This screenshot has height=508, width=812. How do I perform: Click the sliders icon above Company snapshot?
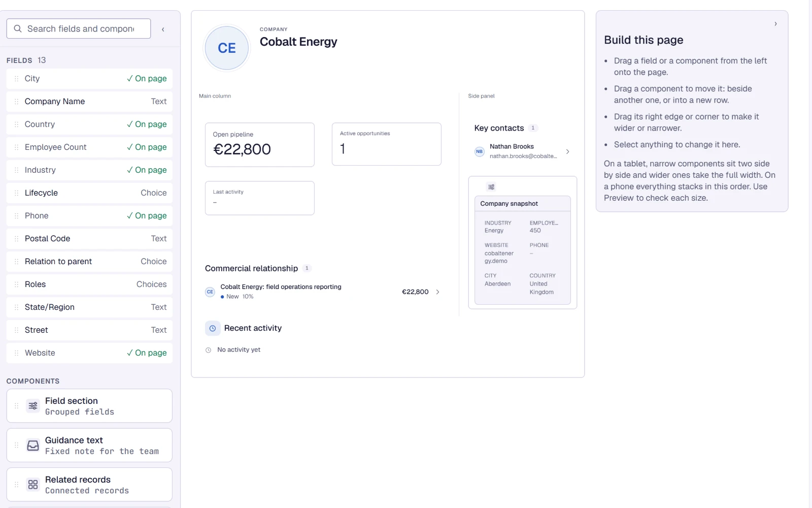491,187
